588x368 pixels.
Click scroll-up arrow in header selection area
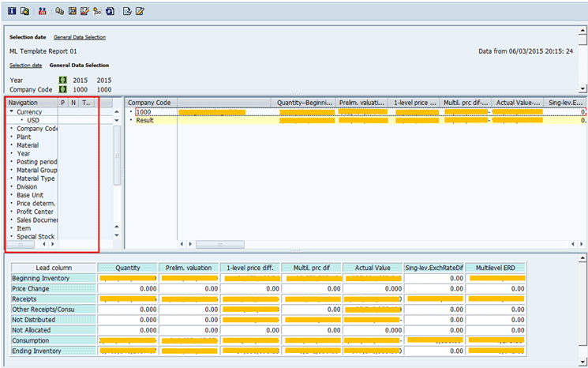pyautogui.click(x=582, y=30)
